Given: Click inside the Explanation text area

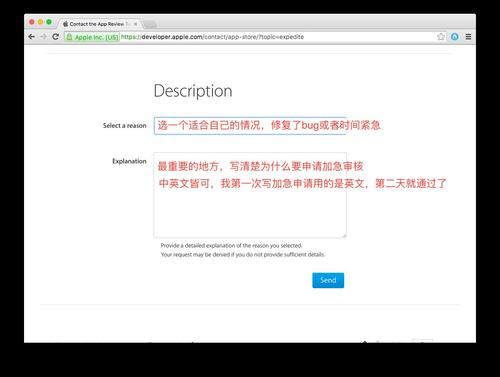Looking at the screenshot, I should click(x=250, y=195).
